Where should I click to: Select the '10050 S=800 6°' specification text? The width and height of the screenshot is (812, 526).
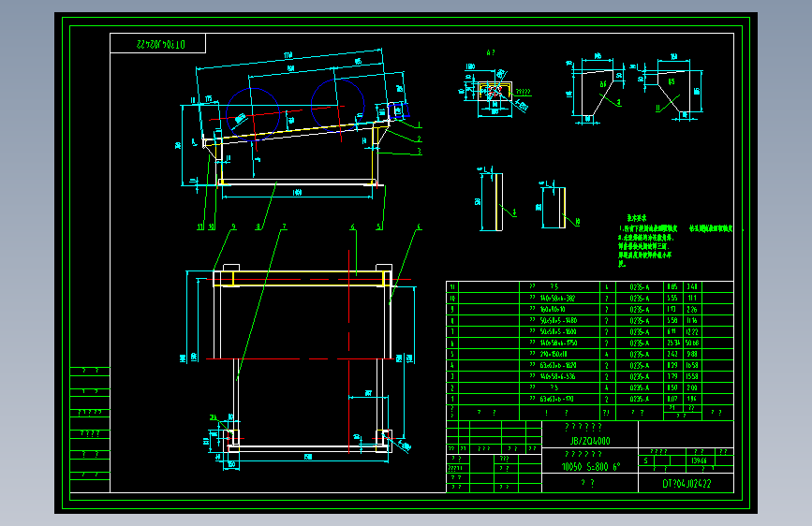pos(591,466)
